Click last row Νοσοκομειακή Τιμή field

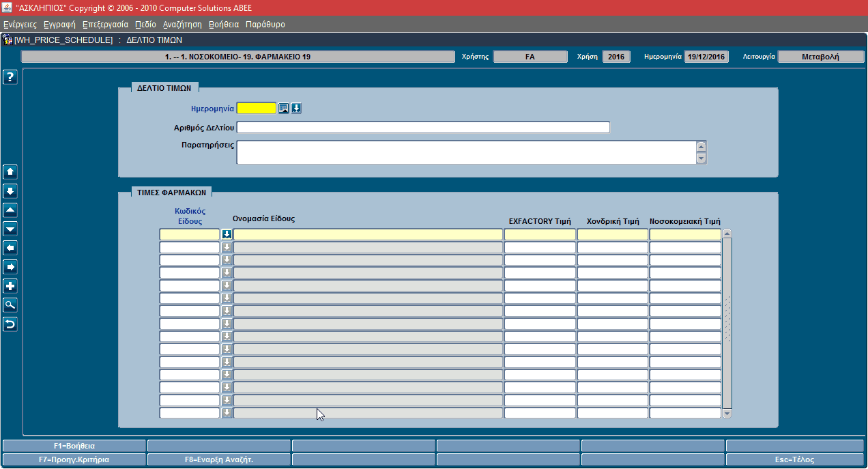coord(685,412)
